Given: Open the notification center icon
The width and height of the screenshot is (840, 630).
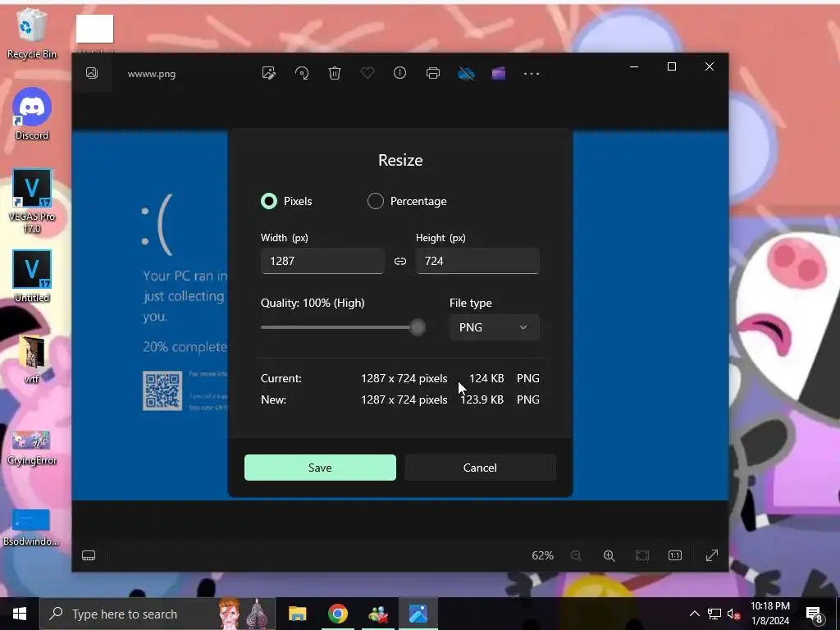Looking at the screenshot, I should 815,614.
